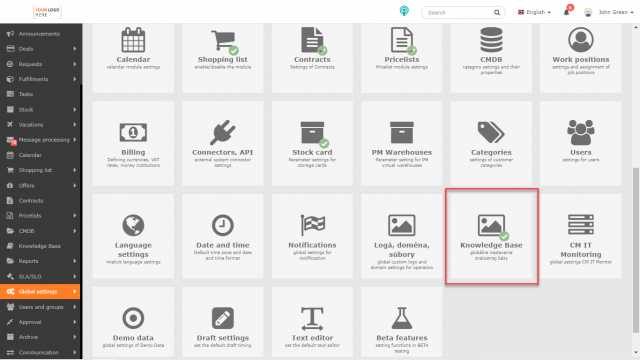The height and width of the screenshot is (360, 640).
Task: Expand the SLA/SLO sidebar arrow
Action: 75,276
